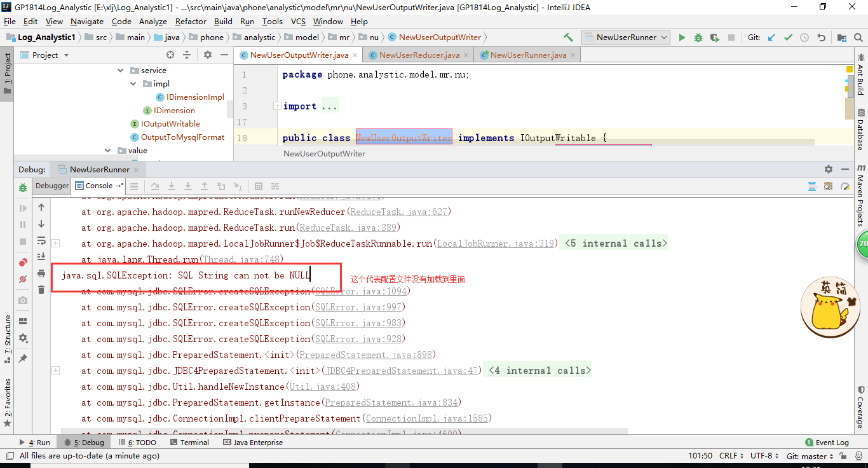868x468 pixels.
Task: Expand the internal calls plus box in stack trace
Action: 55,242
